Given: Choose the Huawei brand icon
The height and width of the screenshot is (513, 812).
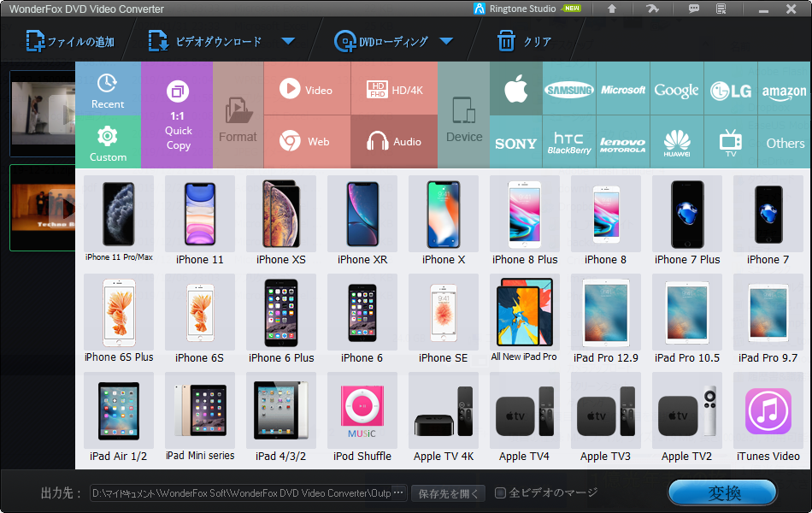Looking at the screenshot, I should [677, 142].
